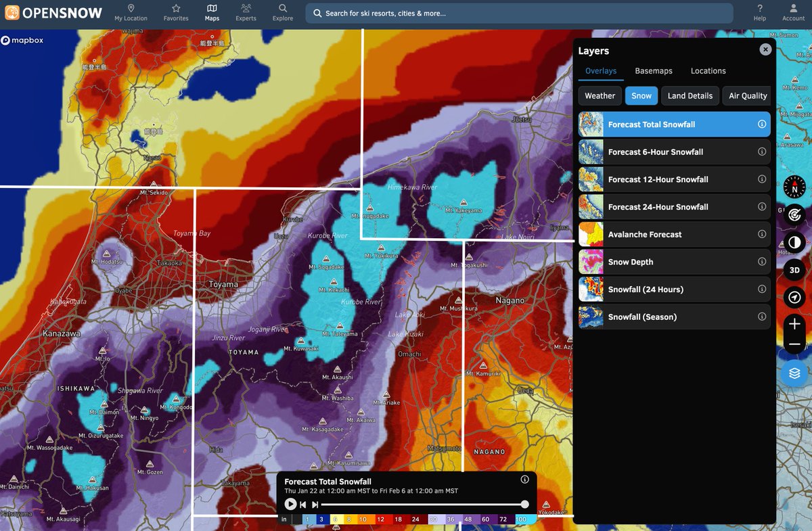The width and height of the screenshot is (812, 531).
Task: Choose the Snow Depth layer
Action: click(675, 262)
